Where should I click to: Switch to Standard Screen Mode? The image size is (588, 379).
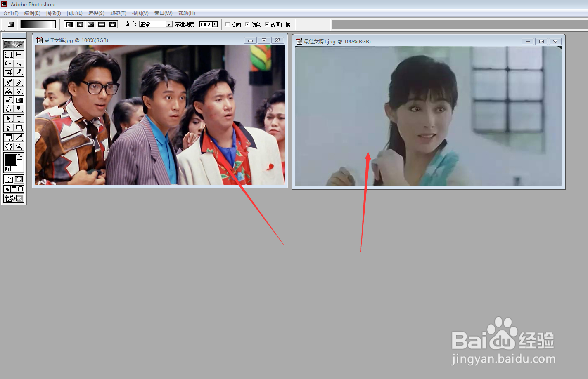pyautogui.click(x=7, y=189)
